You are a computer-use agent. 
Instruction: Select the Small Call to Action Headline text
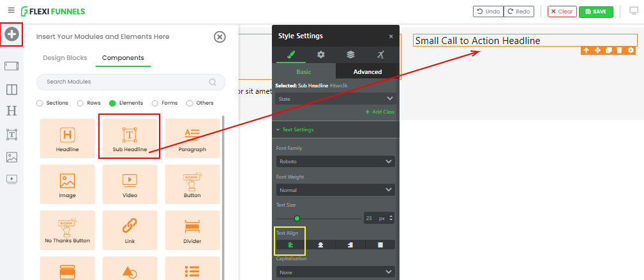(x=477, y=41)
